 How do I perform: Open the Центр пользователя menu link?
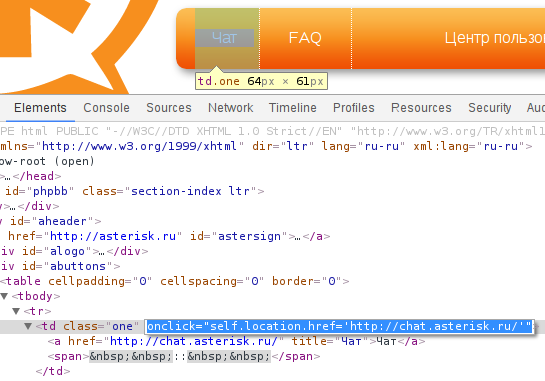coord(495,38)
